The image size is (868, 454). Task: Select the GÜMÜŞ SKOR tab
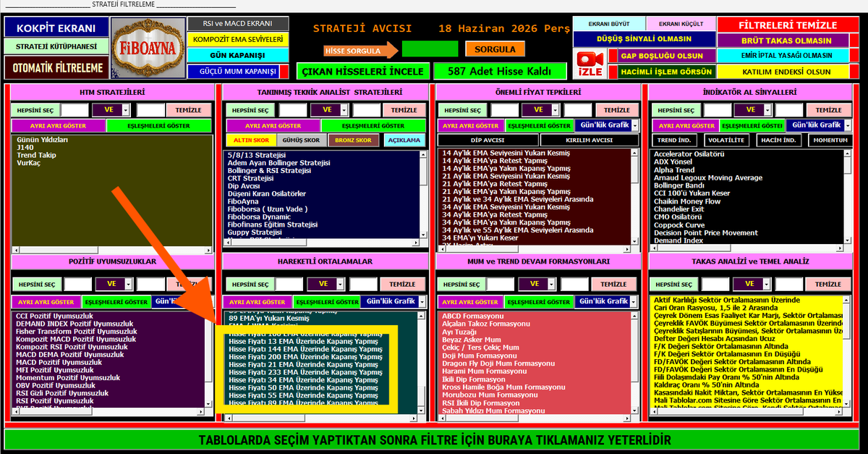(302, 140)
